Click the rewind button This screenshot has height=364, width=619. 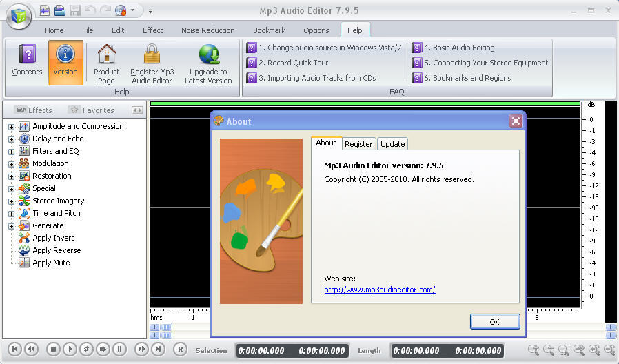(x=31, y=349)
